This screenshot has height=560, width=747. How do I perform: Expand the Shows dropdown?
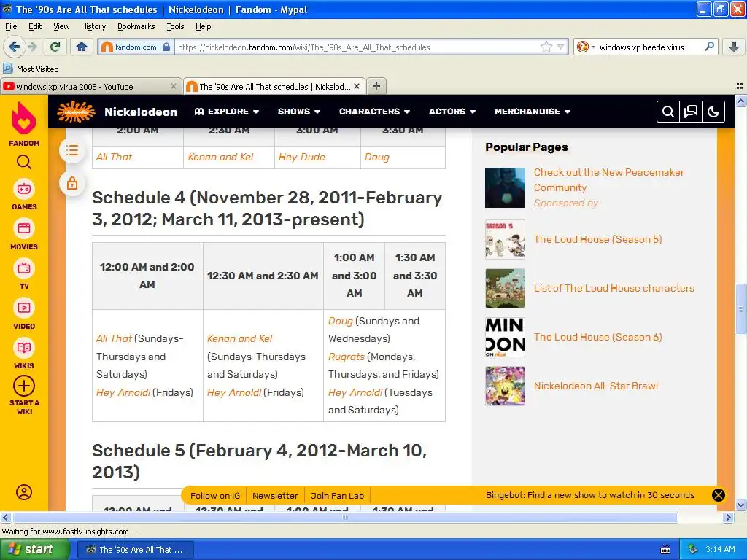click(x=299, y=112)
